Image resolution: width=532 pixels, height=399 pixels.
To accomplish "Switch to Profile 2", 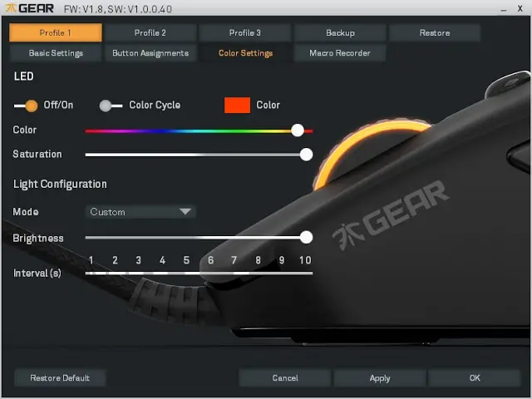I will click(x=150, y=32).
